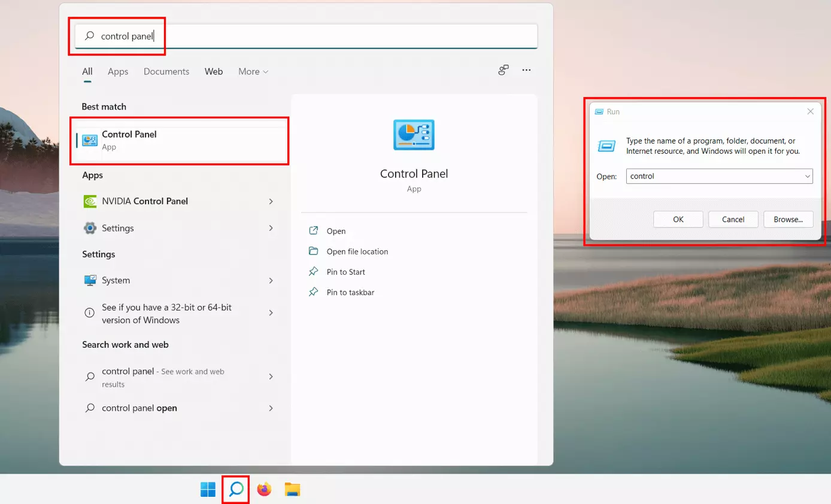Click the large Control Panel icon in preview pane
This screenshot has height=504, width=831.
[x=414, y=135]
